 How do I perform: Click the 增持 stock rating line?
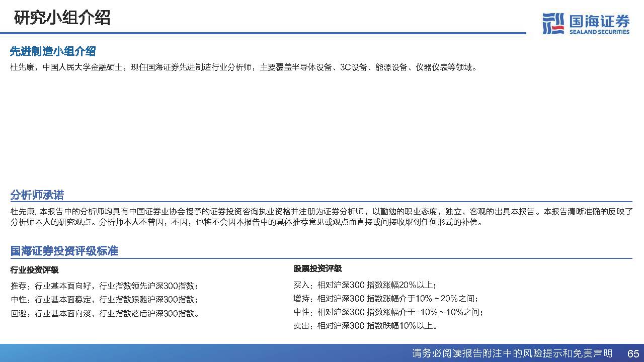(386, 298)
